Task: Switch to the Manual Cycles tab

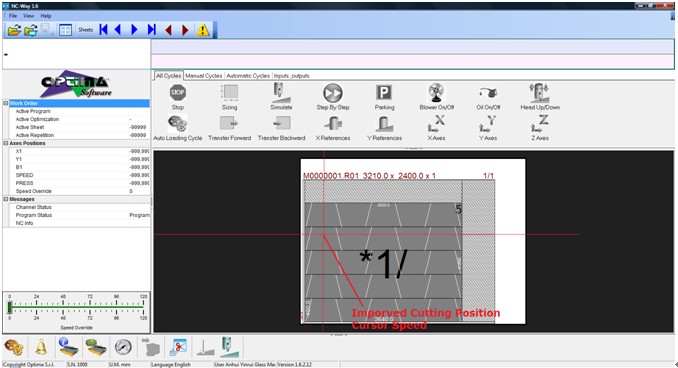Action: 204,76
